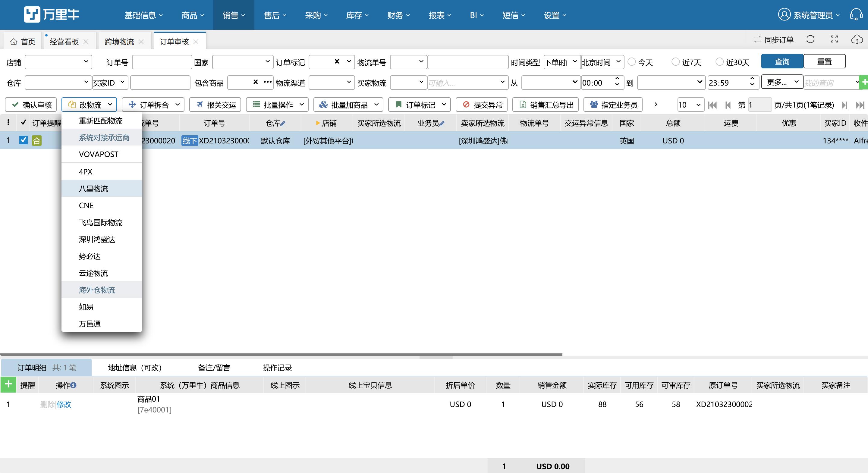The height and width of the screenshot is (473, 868).
Task: Select the 今天 radio button
Action: pyautogui.click(x=632, y=62)
